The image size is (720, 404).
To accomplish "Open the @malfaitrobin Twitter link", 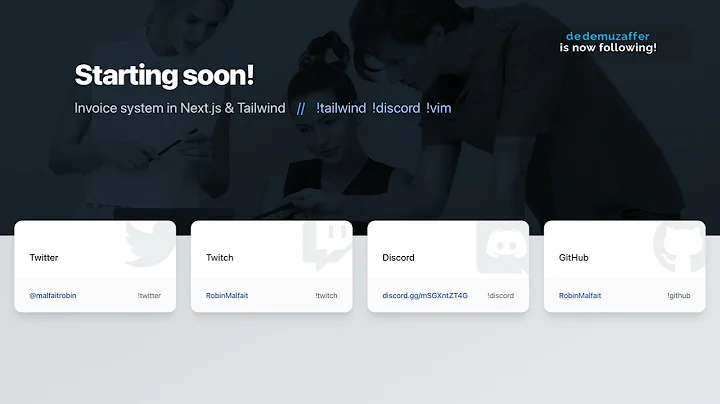I will point(53,296).
